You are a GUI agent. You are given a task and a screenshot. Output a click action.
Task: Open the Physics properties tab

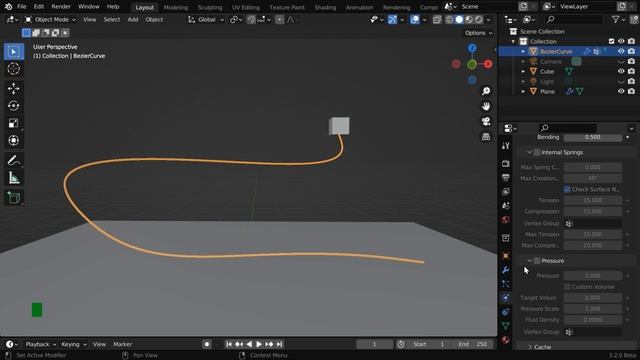506,298
